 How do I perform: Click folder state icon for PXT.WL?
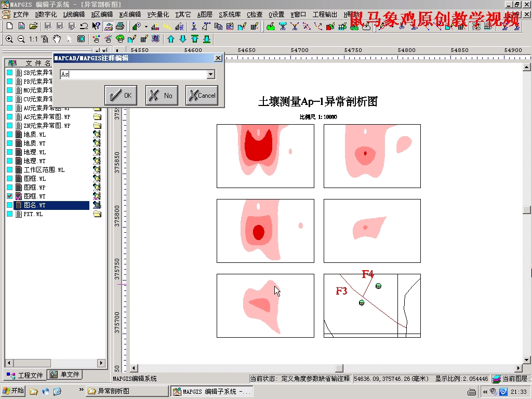coord(97,214)
